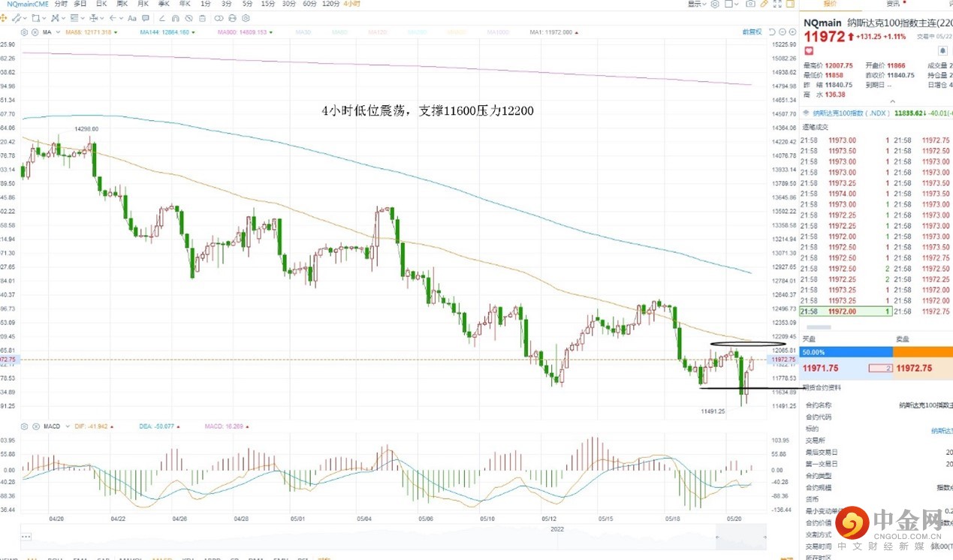Select the 4小时 timeframe
Viewport: 953px width, 560px height.
pyautogui.click(x=353, y=4)
